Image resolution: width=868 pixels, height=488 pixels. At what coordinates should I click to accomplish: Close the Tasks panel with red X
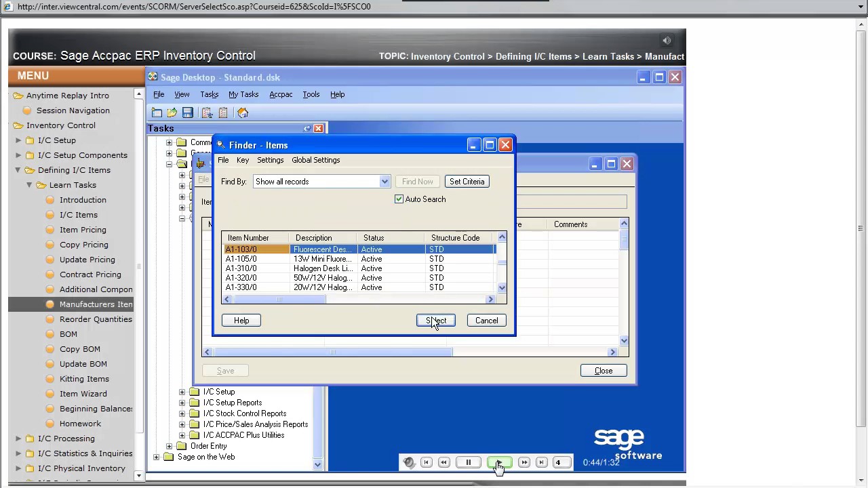318,128
